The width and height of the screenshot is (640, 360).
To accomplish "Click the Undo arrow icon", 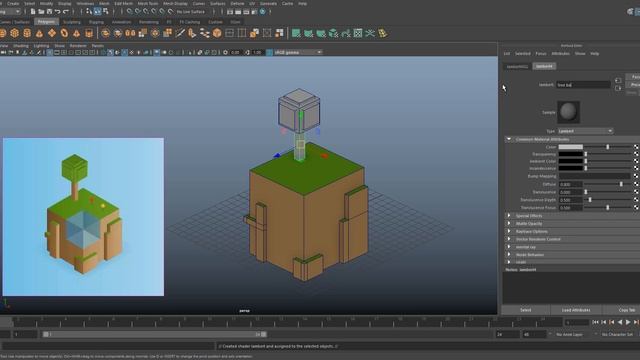I will 58,11.
